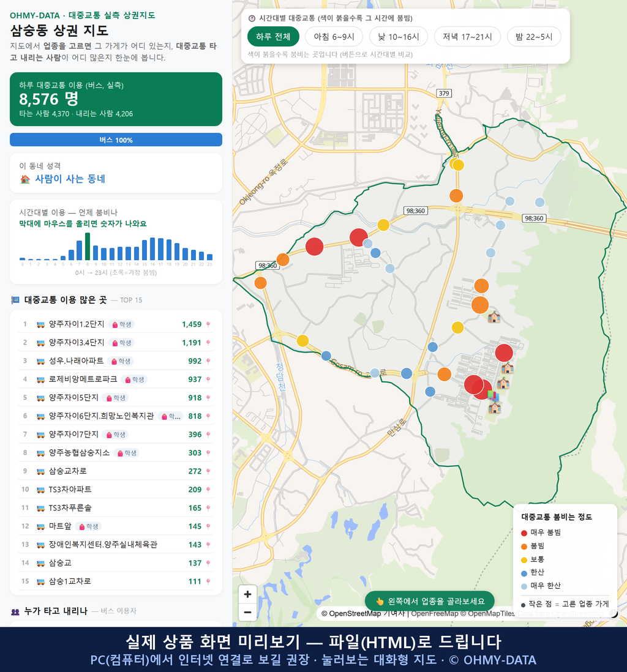627x672 pixels.
Task: Click the 양주자이7단지 stop name
Action: click(x=73, y=435)
